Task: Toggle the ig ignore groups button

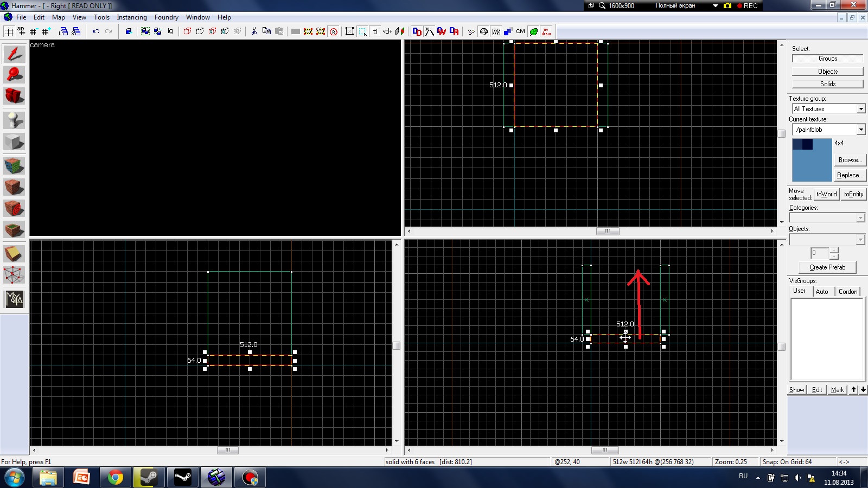Action: [x=170, y=31]
